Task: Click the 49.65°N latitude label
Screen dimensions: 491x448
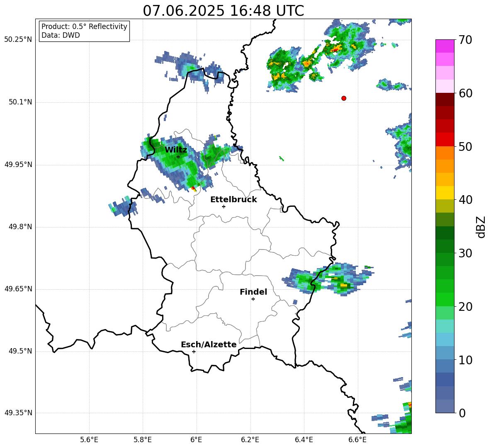Action: click(18, 289)
